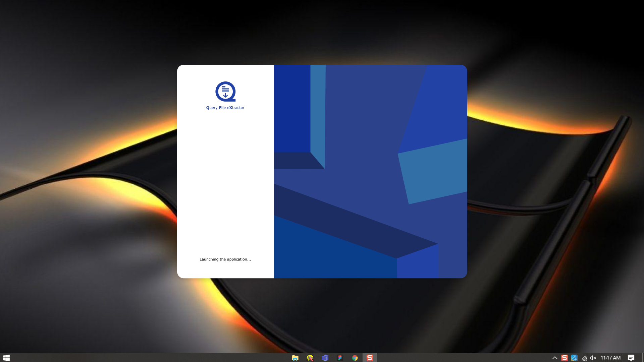Check Wi-Fi network status in the tray

pos(584,358)
